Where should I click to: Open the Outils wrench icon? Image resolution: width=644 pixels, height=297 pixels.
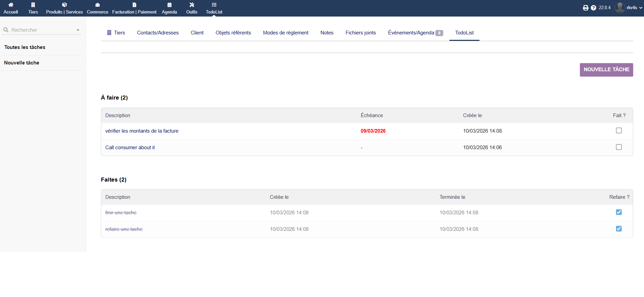192,5
